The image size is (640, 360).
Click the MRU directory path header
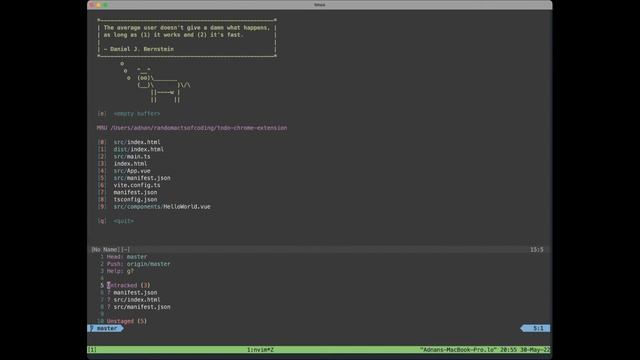[192, 128]
